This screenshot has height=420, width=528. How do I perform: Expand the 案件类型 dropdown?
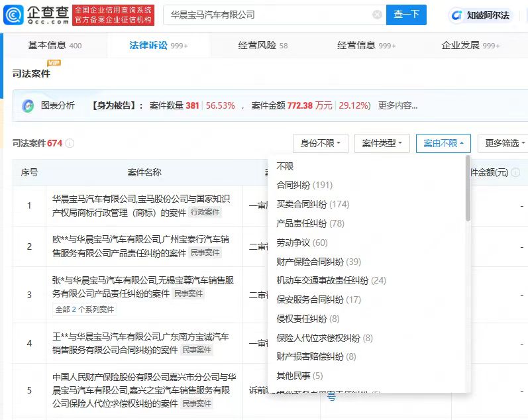click(x=382, y=143)
